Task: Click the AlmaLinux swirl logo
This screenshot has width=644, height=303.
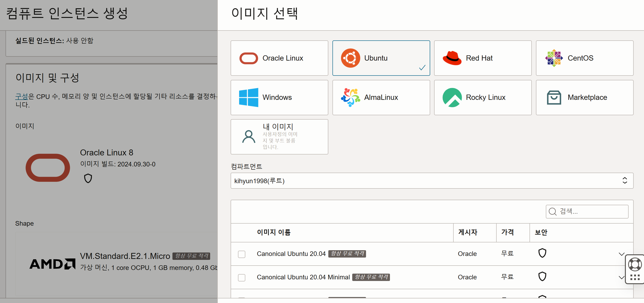Action: coord(350,97)
